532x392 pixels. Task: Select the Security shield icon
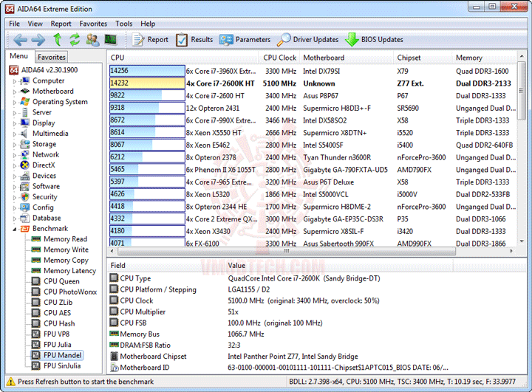coord(24,196)
